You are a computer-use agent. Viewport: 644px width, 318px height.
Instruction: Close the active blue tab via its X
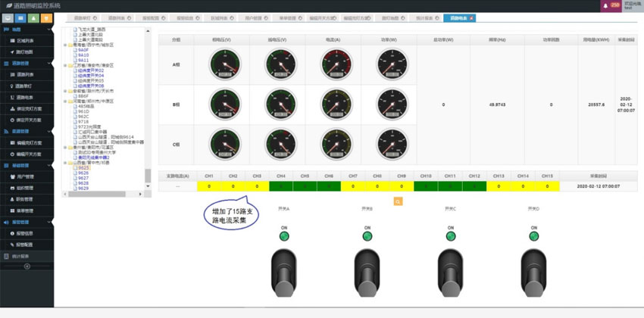[472, 17]
